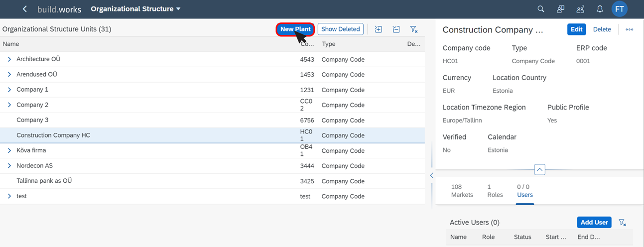Click the back arrow in header
The image size is (644, 247).
[x=25, y=9]
